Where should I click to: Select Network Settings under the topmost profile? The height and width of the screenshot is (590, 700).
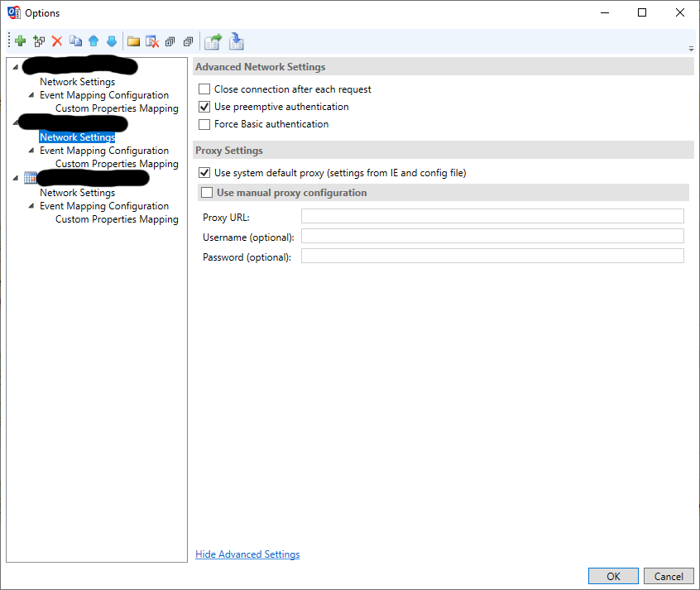[x=77, y=82]
